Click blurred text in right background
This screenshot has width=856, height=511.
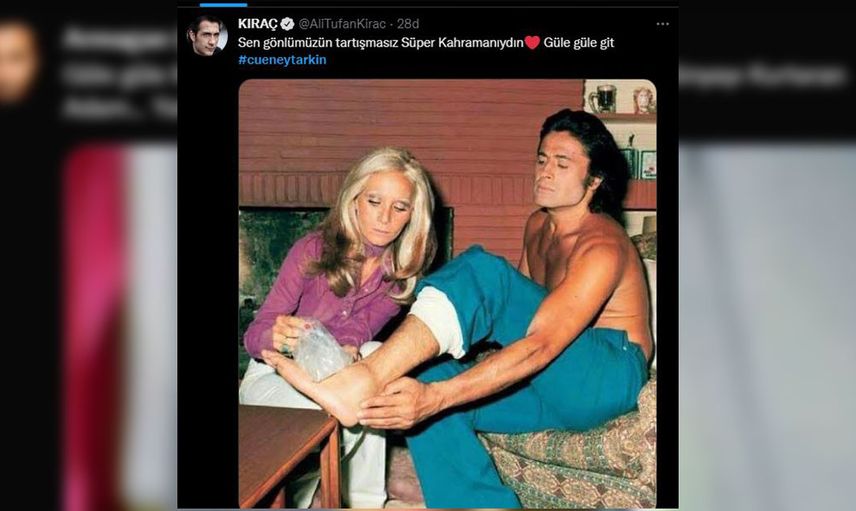pyautogui.click(x=763, y=76)
